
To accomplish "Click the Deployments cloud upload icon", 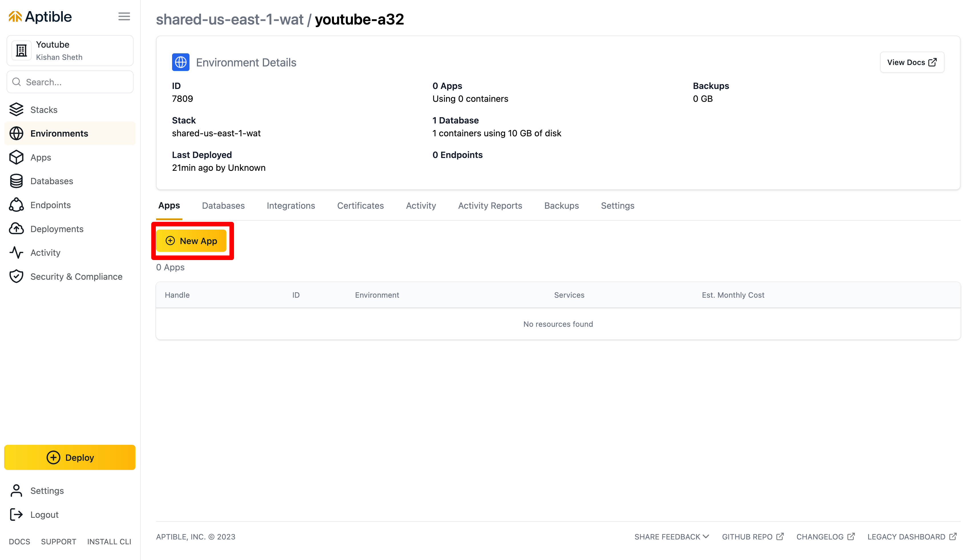I will click(x=16, y=229).
